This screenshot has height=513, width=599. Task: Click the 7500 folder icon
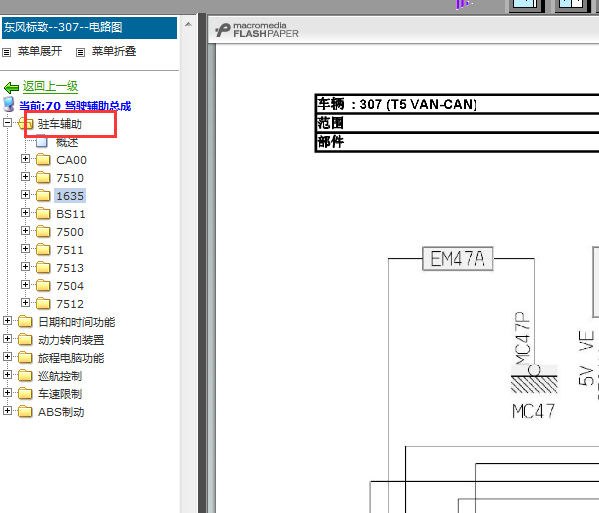(x=43, y=231)
